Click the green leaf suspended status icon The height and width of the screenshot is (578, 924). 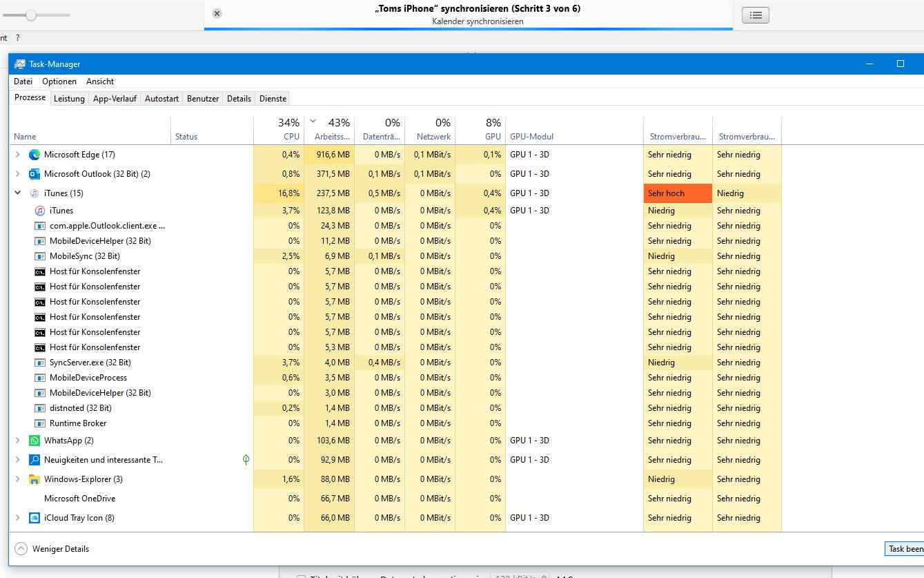tap(246, 460)
